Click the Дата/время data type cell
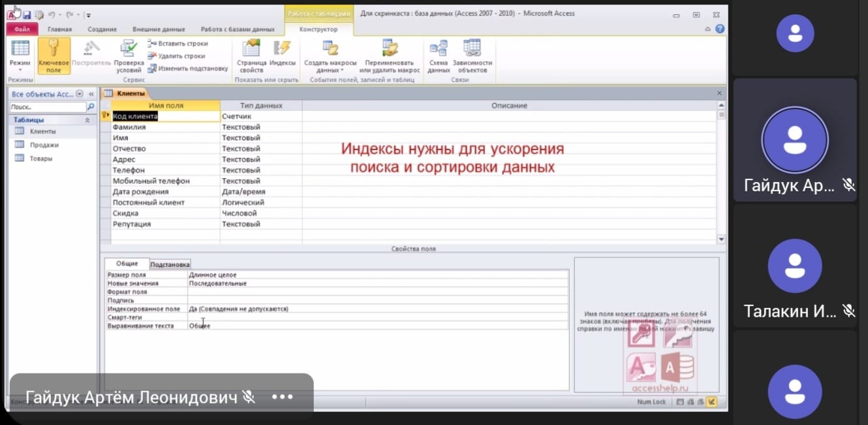This screenshot has height=425, width=868. click(261, 192)
